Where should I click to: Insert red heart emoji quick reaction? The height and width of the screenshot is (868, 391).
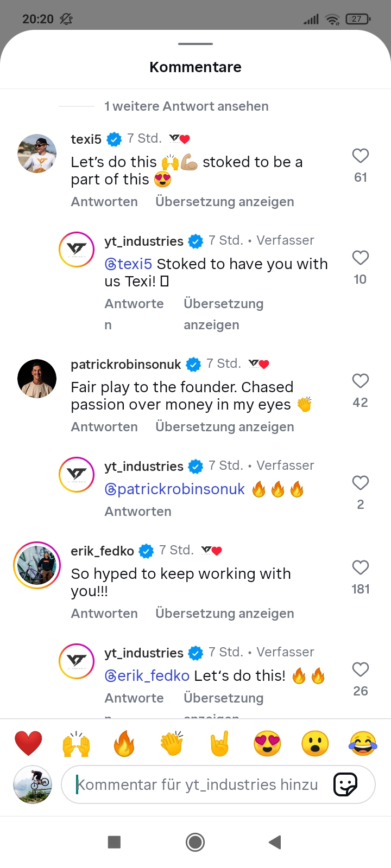pos(28,743)
